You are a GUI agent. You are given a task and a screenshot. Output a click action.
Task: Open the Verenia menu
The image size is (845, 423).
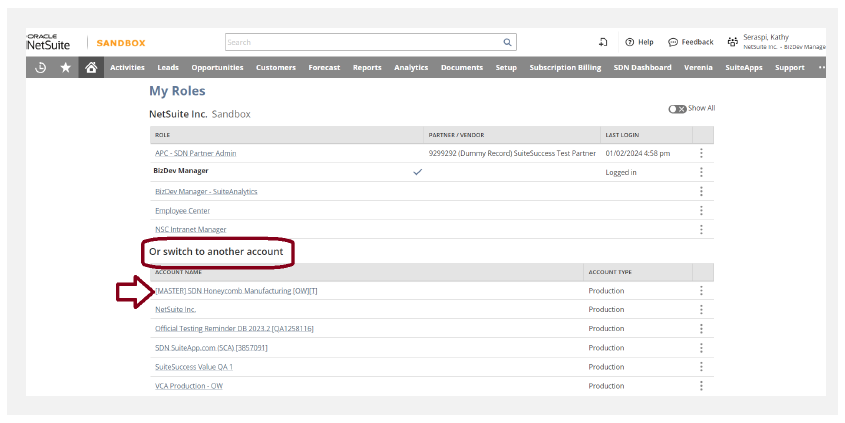(x=698, y=67)
